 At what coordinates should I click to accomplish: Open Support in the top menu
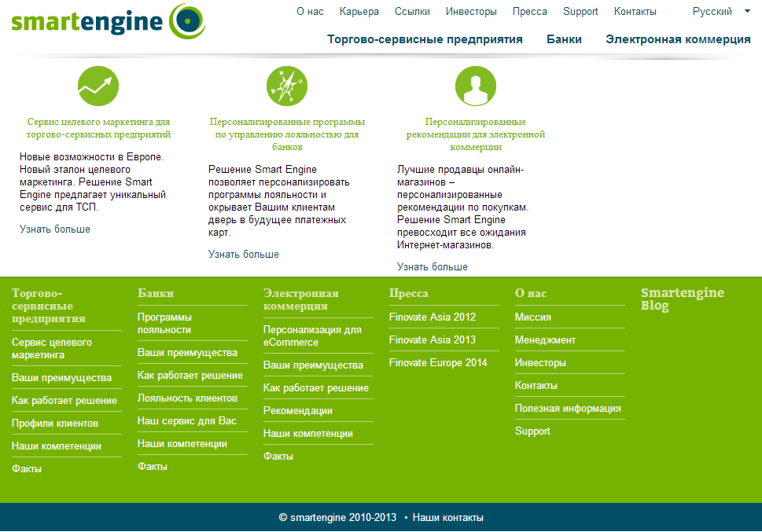pyautogui.click(x=580, y=11)
